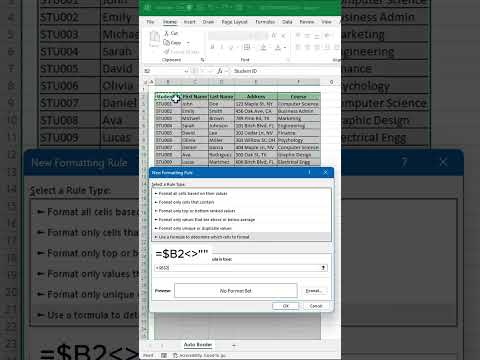Toggle Underline formatting in Font group

click(230, 48)
